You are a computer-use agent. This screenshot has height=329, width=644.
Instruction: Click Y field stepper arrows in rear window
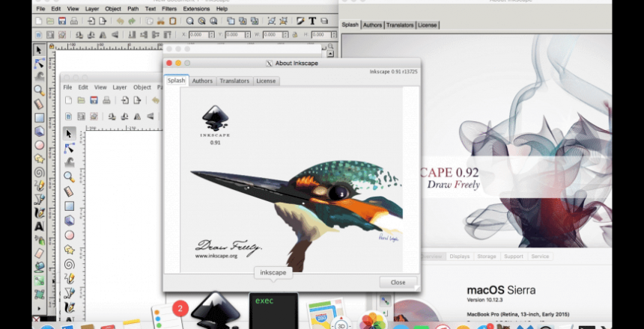pyautogui.click(x=248, y=35)
